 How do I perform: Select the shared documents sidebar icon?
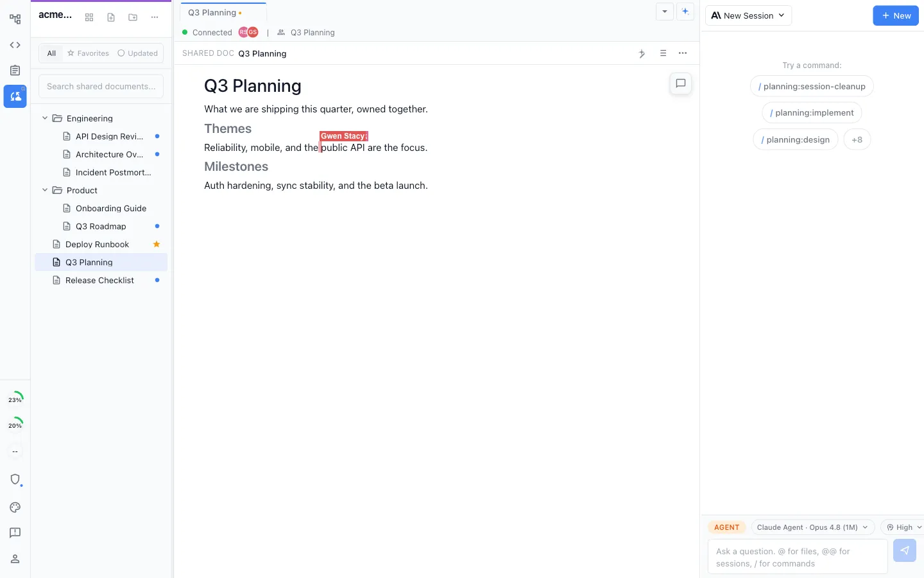pos(15,96)
